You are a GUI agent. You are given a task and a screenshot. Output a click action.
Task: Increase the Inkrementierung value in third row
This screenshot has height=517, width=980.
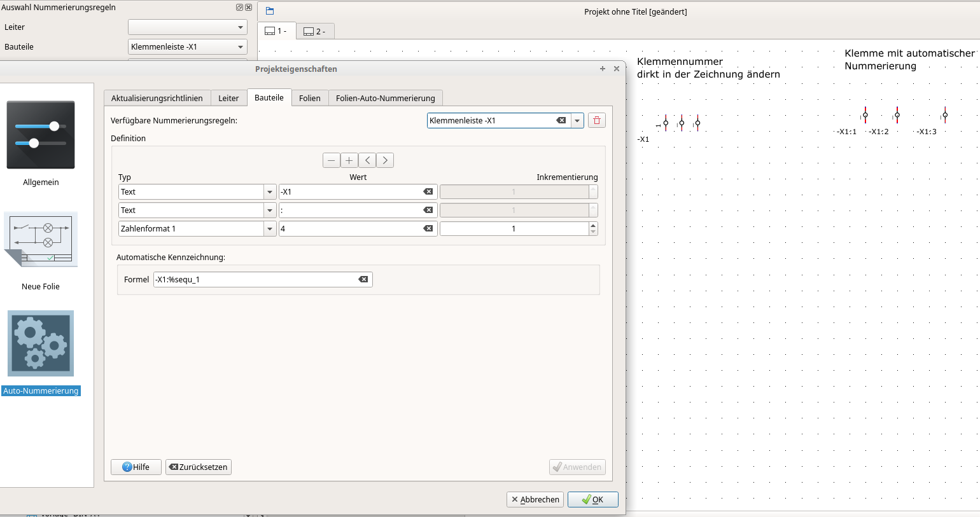[593, 225]
